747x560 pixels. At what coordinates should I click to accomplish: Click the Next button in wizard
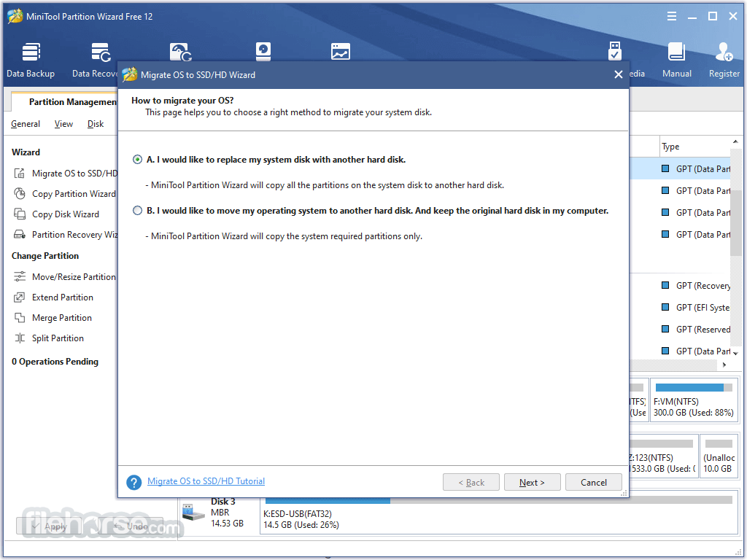click(532, 483)
